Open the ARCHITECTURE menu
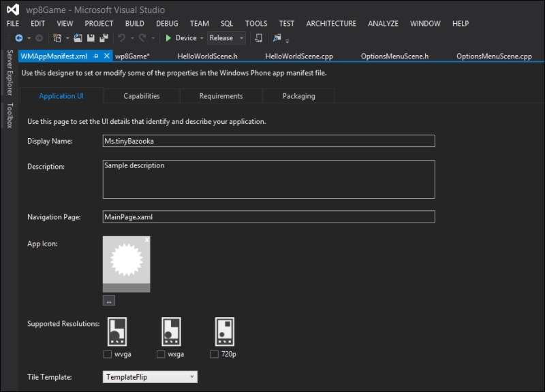This screenshot has height=392, width=545. [x=331, y=23]
